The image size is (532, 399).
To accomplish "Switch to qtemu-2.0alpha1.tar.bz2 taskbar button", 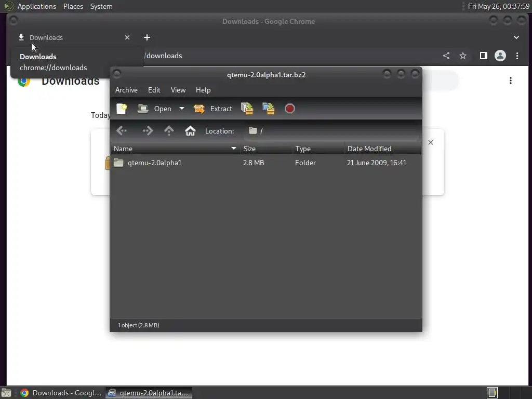I will click(x=149, y=393).
